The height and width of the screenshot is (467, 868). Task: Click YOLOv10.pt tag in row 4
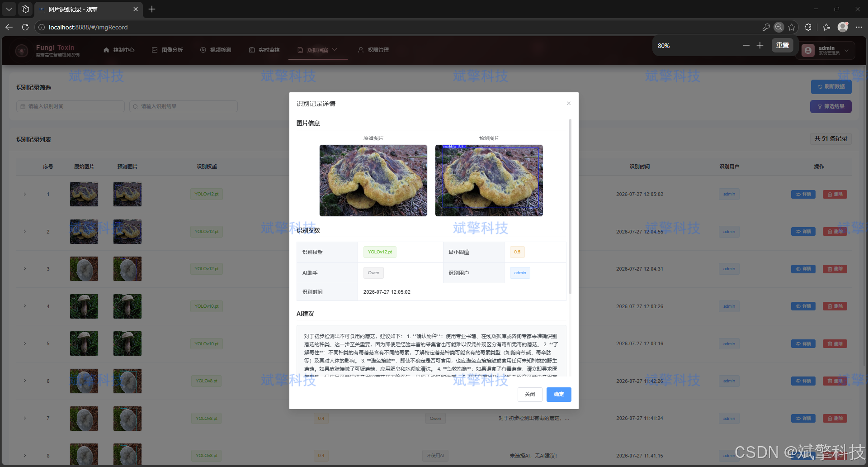[x=207, y=306]
